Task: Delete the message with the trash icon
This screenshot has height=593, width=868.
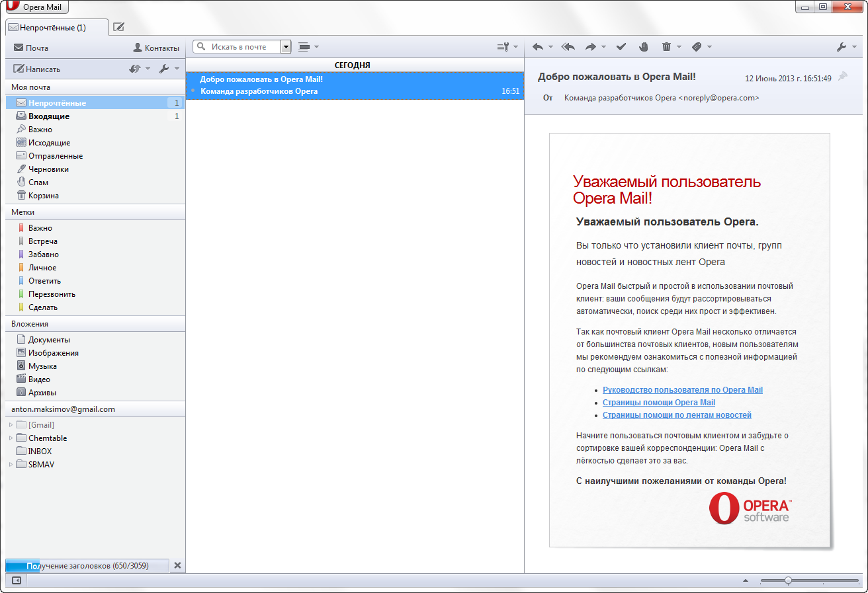Action: pos(666,47)
